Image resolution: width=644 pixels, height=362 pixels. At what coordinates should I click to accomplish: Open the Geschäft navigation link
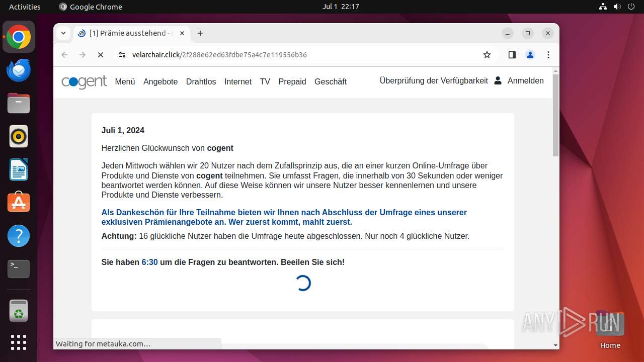pyautogui.click(x=331, y=81)
